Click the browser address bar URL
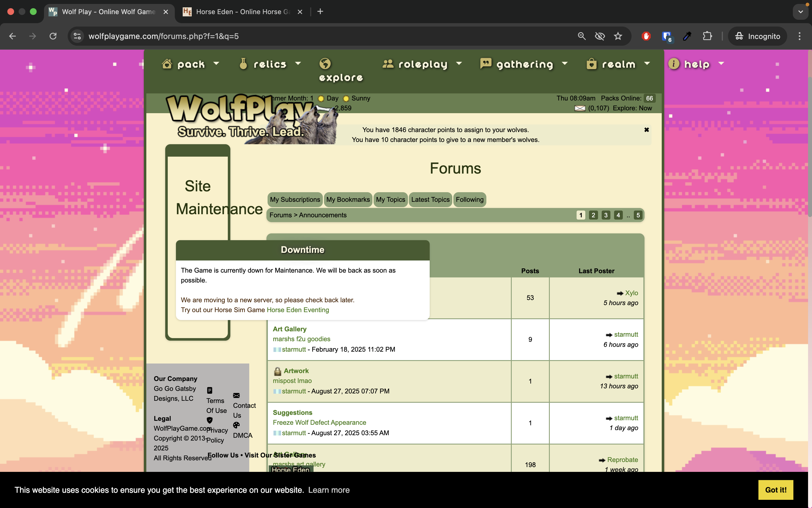The width and height of the screenshot is (812, 508). point(164,36)
